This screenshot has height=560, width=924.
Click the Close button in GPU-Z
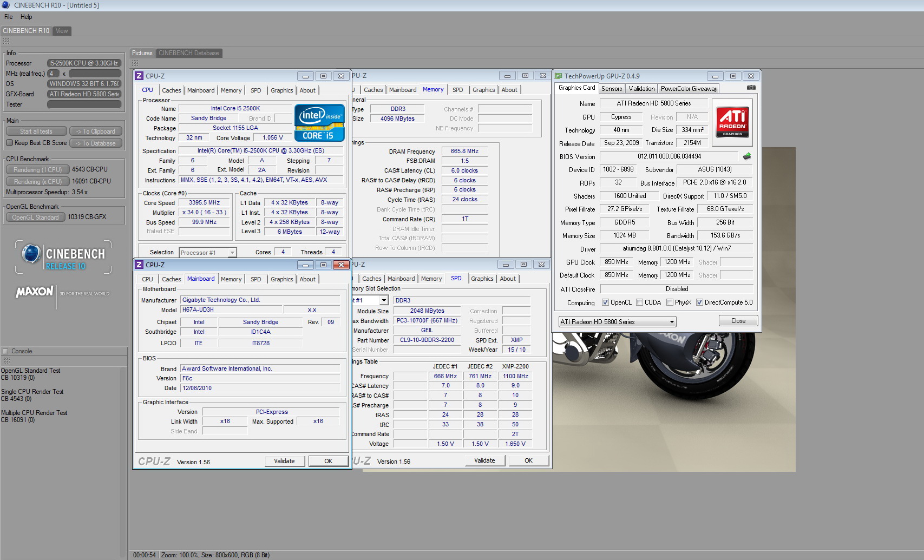(738, 321)
